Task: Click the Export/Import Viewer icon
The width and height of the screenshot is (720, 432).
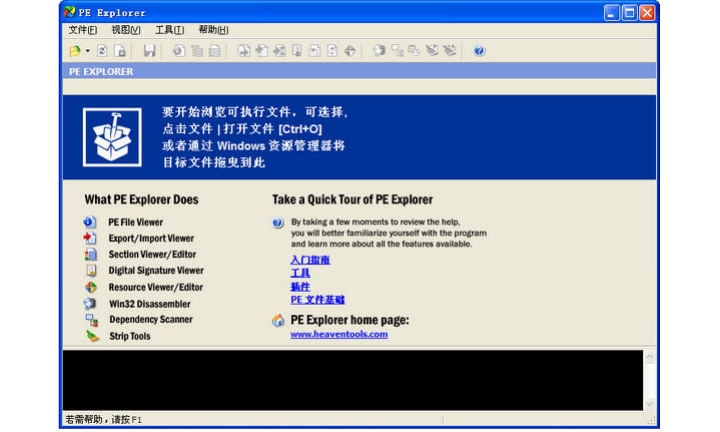Action: (90, 238)
